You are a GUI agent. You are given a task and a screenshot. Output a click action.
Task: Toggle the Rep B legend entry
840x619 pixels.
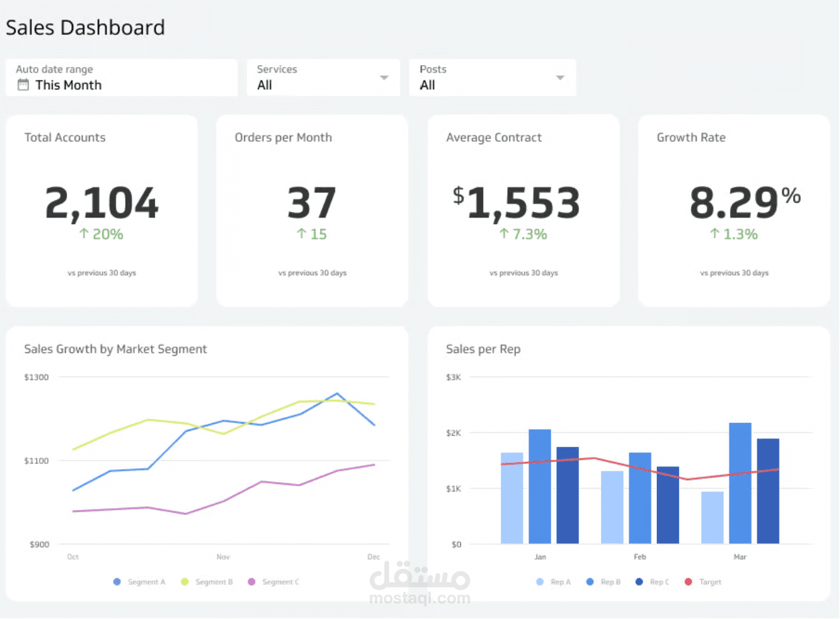(x=603, y=581)
